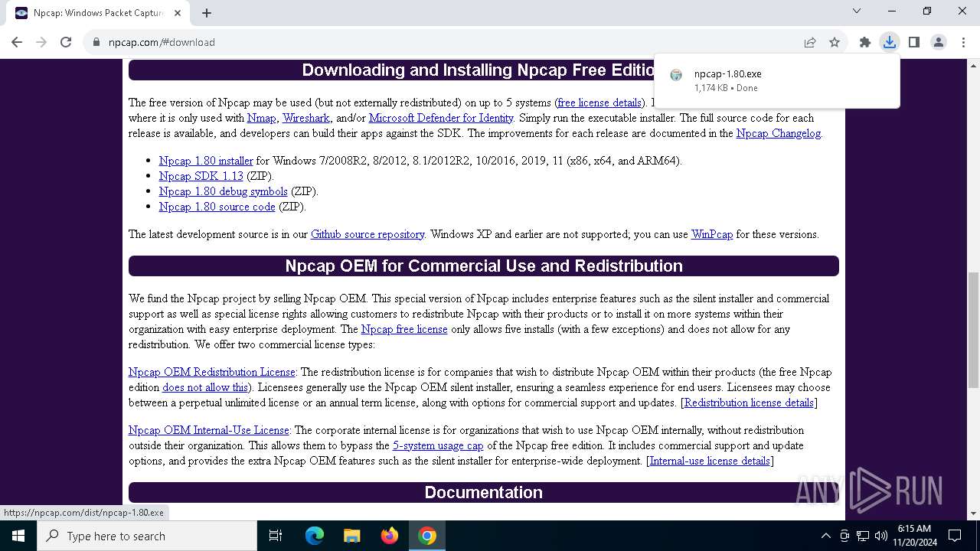Screen dimensions: 980x551
Task: Open the Npcap Changelog link
Action: click(x=779, y=133)
